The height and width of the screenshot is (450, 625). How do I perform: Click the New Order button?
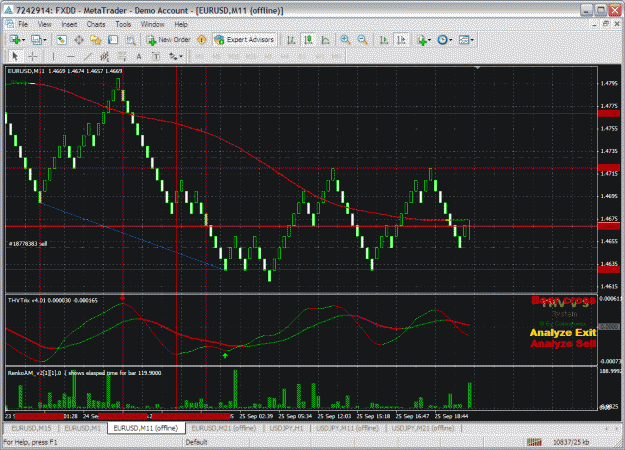169,40
